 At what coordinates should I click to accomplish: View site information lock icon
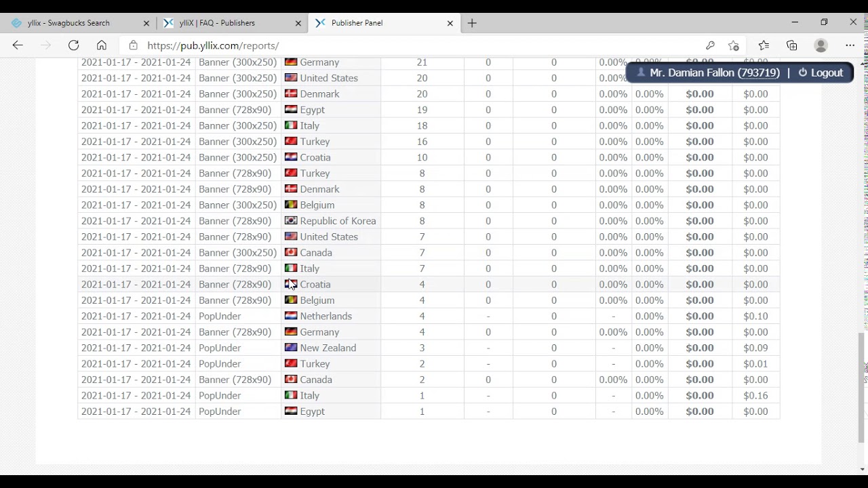click(134, 45)
